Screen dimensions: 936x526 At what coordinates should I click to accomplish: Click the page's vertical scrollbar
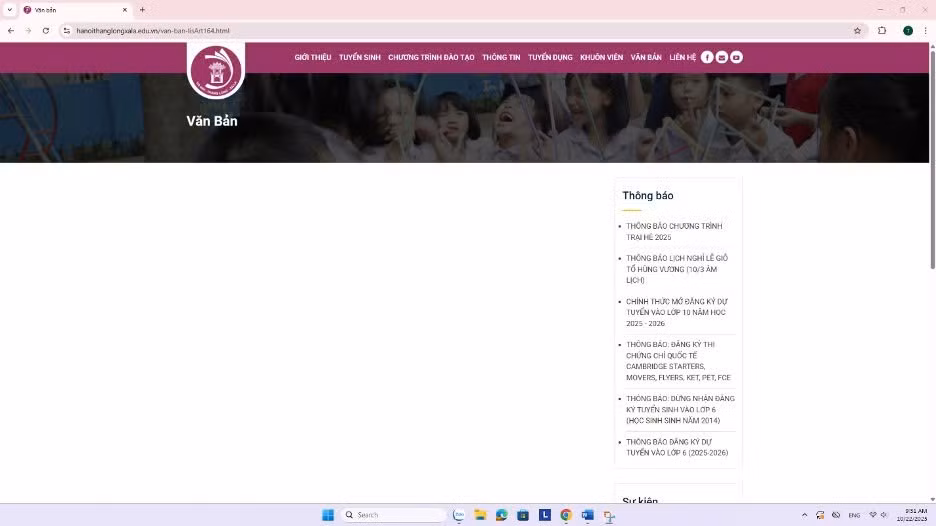point(932,158)
